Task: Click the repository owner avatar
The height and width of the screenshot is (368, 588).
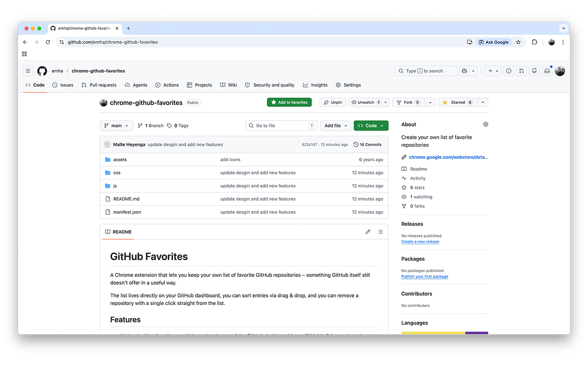Action: tap(103, 103)
